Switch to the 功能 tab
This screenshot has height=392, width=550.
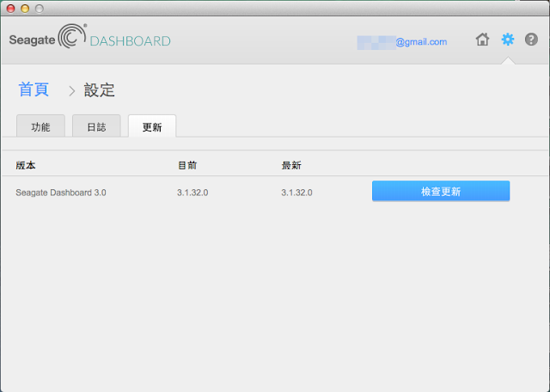click(x=40, y=126)
